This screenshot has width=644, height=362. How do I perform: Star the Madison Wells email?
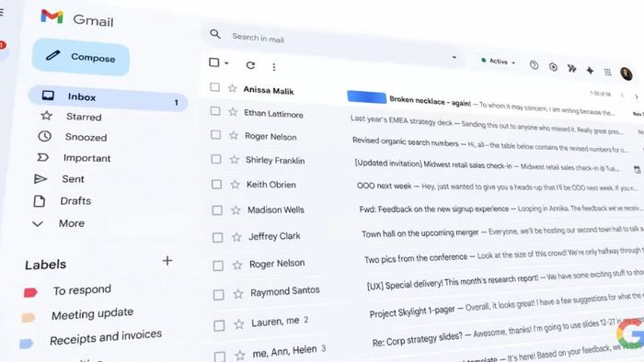[x=236, y=210]
